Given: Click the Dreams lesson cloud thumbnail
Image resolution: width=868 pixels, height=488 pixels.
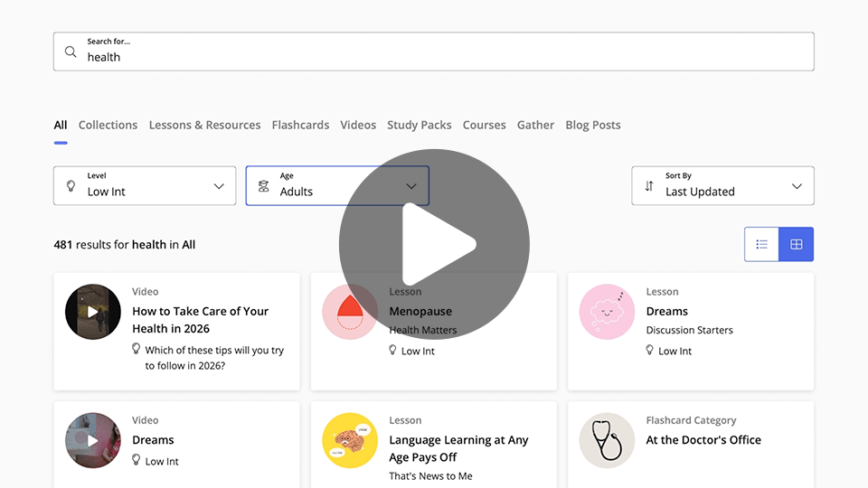Looking at the screenshot, I should point(607,312).
